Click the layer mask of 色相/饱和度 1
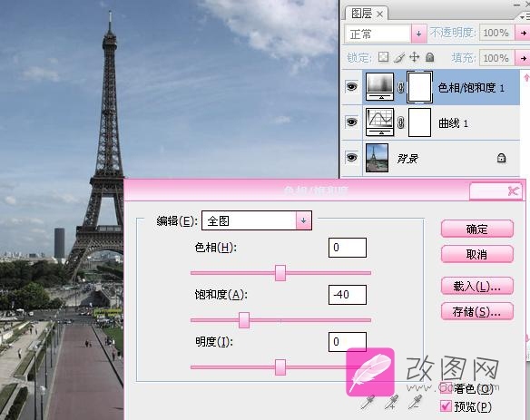Viewport: 530px width, 420px height. (419, 87)
